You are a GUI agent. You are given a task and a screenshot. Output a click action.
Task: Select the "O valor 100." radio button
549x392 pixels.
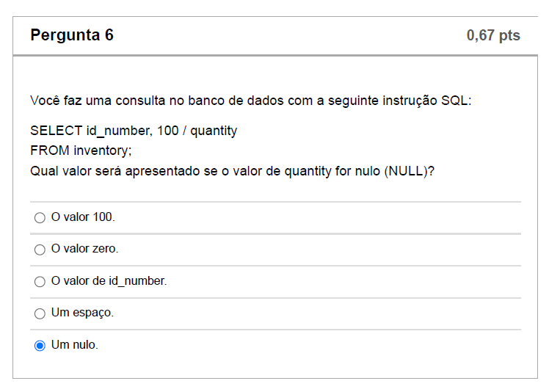40,217
